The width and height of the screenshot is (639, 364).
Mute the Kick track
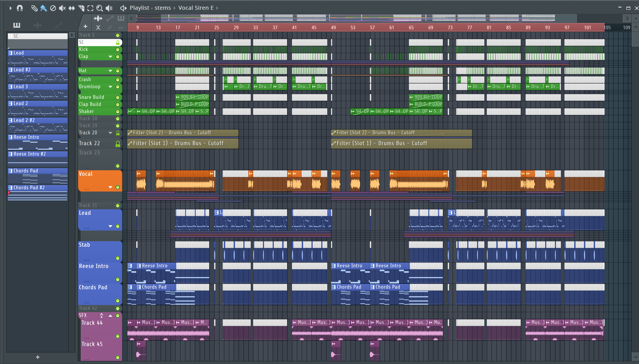point(118,49)
